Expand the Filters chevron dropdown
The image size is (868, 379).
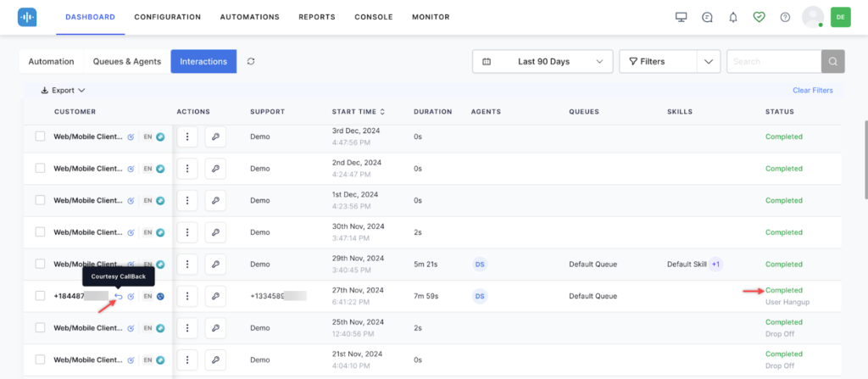pyautogui.click(x=709, y=62)
